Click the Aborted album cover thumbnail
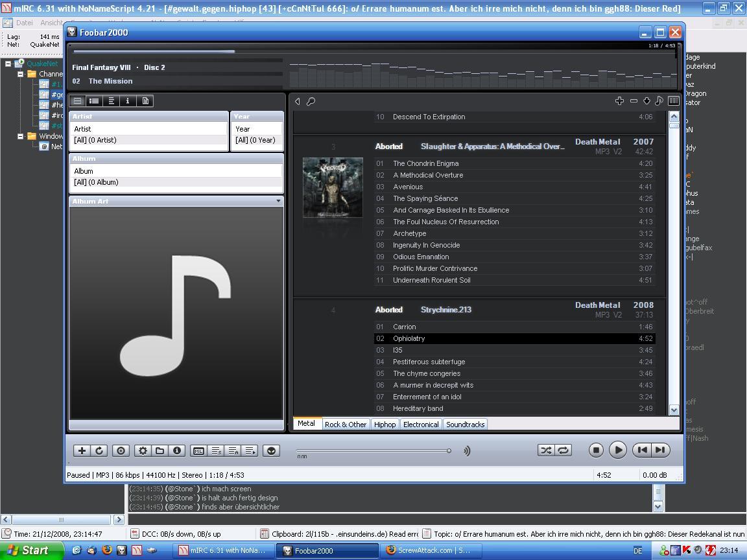 point(333,187)
